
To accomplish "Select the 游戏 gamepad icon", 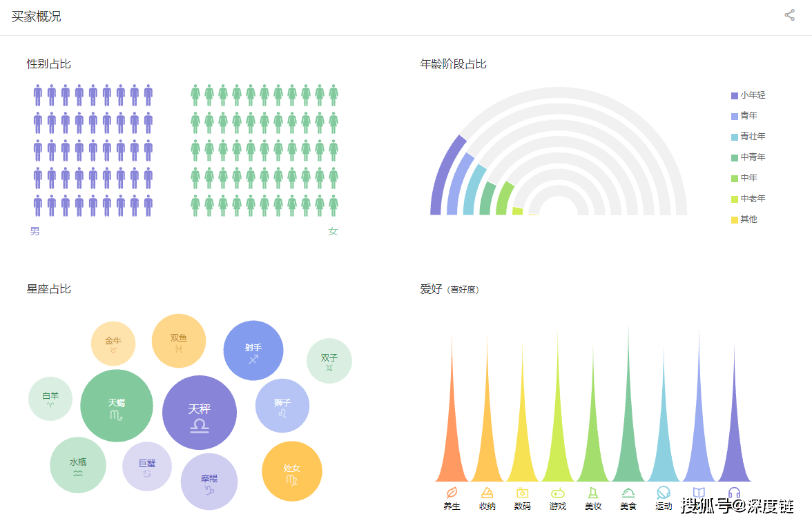I will click(x=558, y=493).
